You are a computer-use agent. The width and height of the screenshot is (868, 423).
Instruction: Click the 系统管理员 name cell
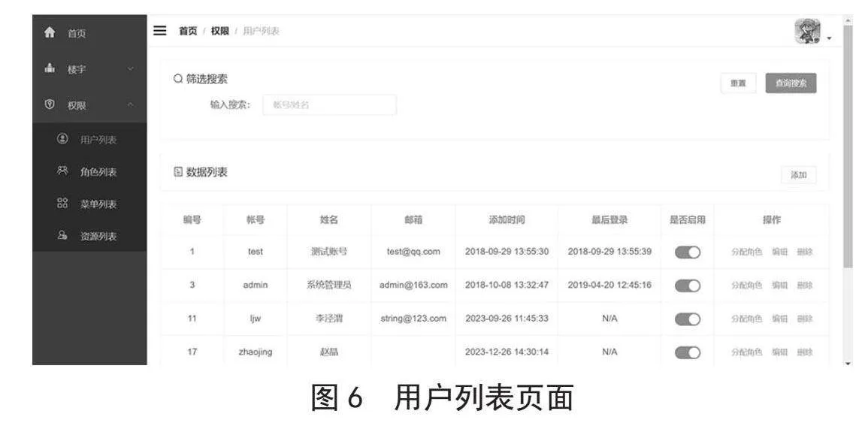click(329, 286)
